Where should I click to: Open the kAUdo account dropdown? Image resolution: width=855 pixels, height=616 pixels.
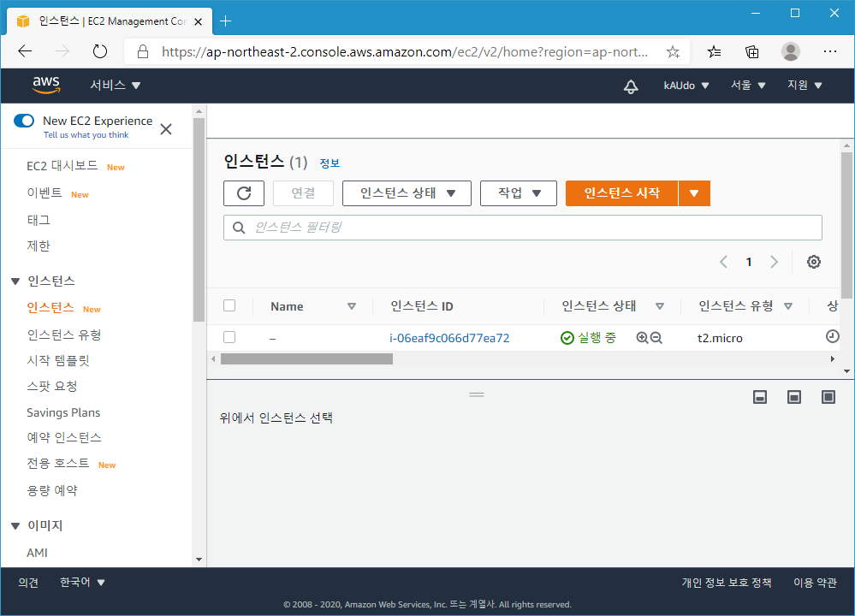[x=686, y=86]
